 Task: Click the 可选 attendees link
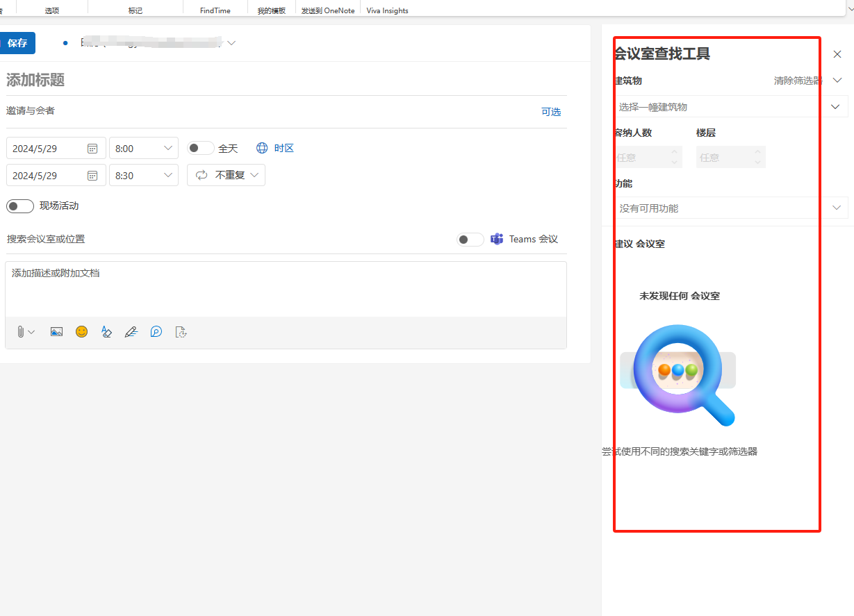551,112
